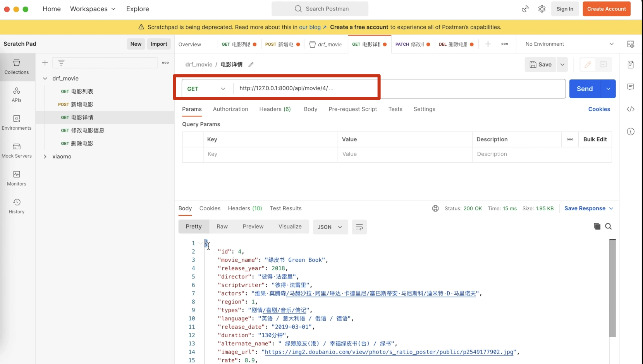Image resolution: width=643 pixels, height=364 pixels.
Task: Click the response body vertical scrollbar
Action: [x=612, y=288]
